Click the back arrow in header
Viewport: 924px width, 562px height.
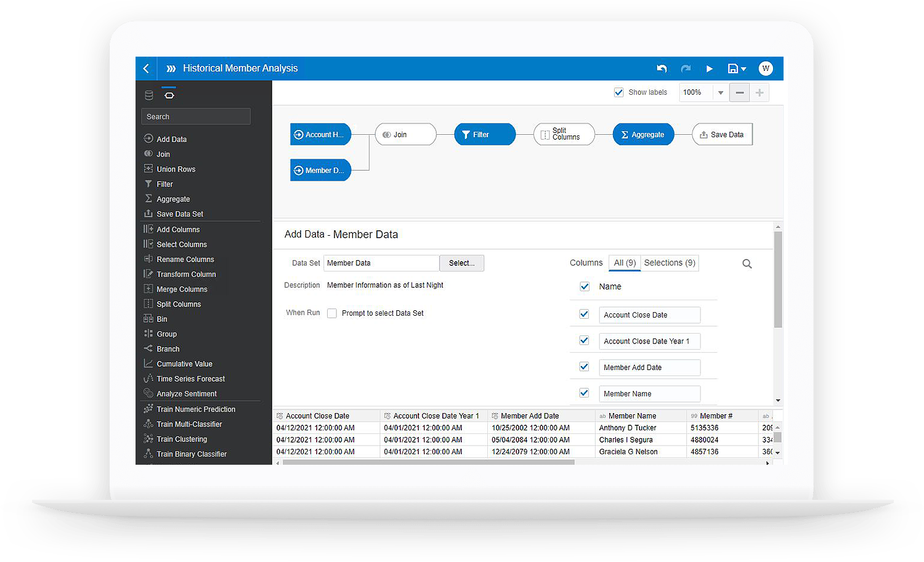(x=146, y=68)
